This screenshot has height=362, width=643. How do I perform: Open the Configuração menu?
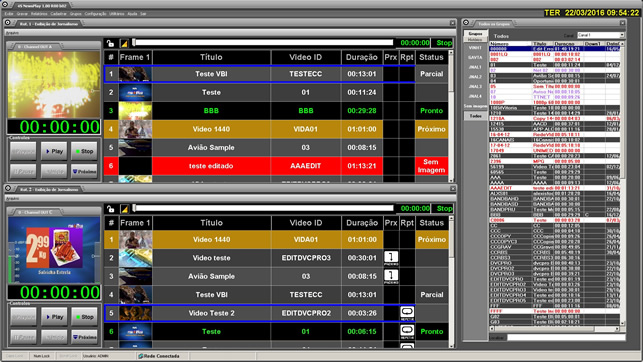click(95, 14)
